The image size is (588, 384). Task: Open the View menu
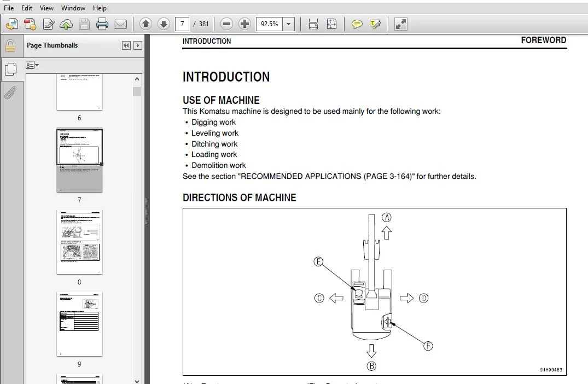(46, 8)
